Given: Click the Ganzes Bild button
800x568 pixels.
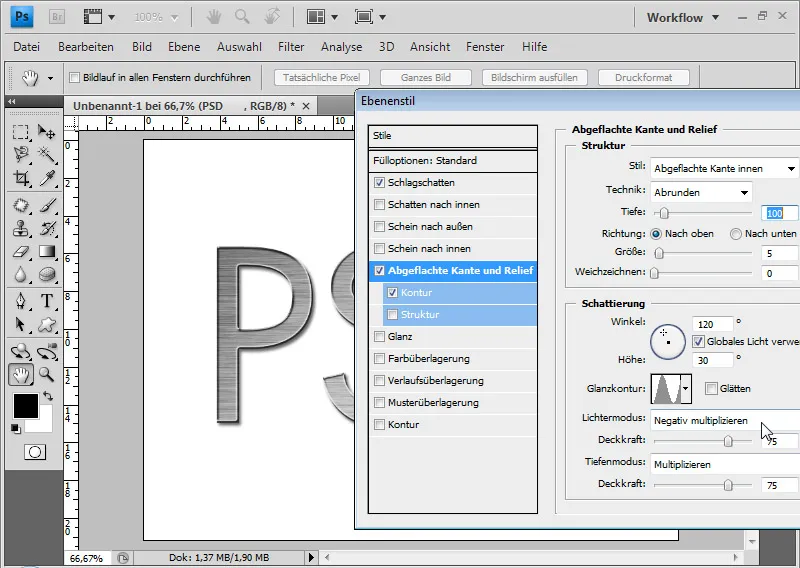Looking at the screenshot, I should coord(426,78).
